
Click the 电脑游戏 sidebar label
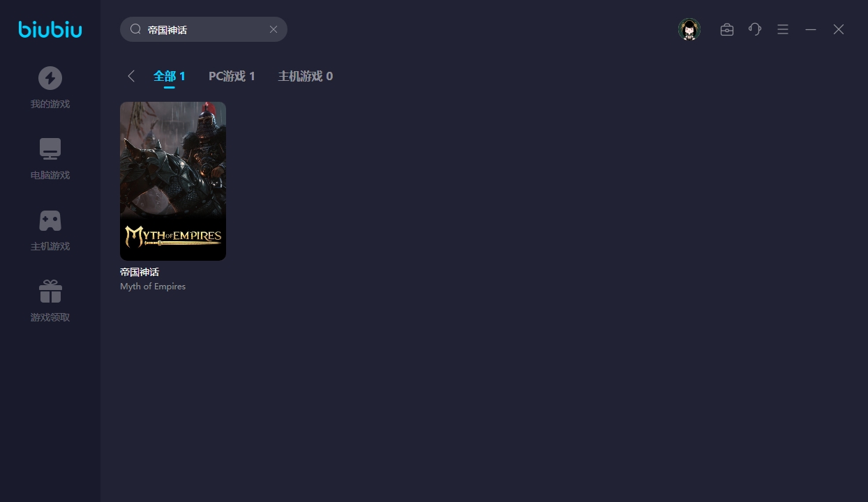click(50, 175)
